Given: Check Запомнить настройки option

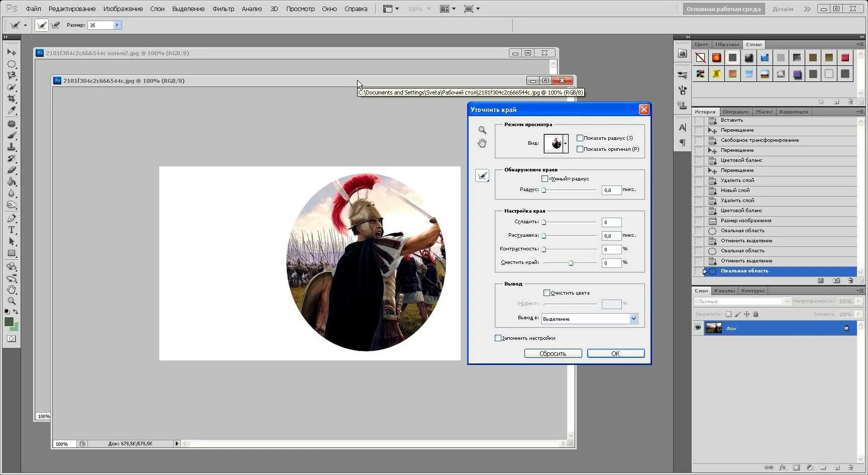Looking at the screenshot, I should tap(498, 338).
